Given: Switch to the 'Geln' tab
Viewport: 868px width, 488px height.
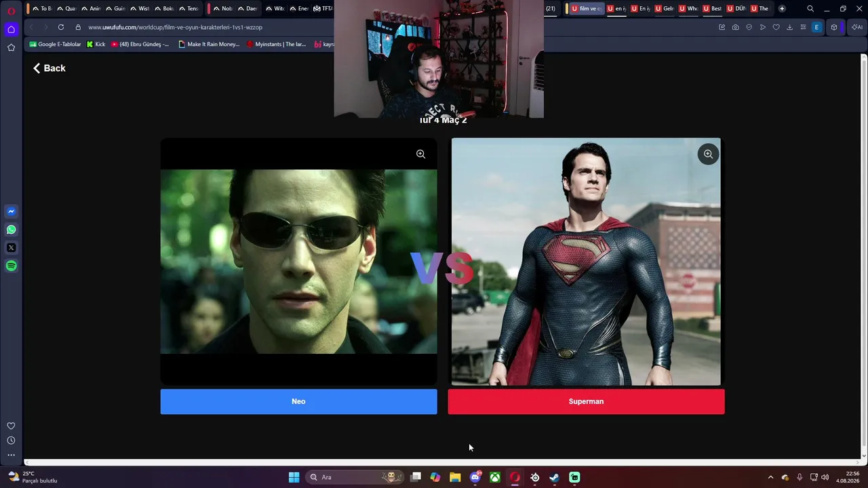Looking at the screenshot, I should [x=665, y=9].
